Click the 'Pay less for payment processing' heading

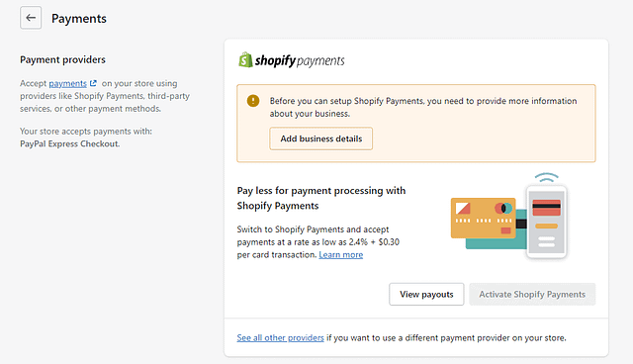[320, 198]
